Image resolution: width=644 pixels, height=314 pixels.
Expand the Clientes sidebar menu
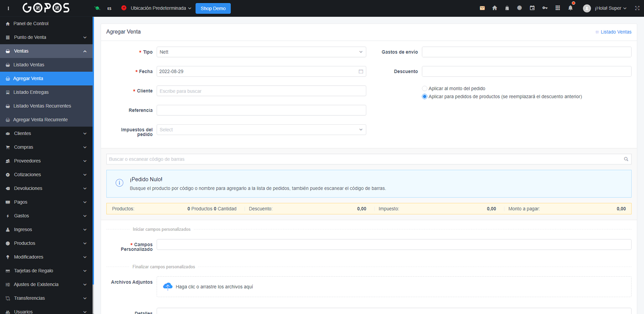46,133
